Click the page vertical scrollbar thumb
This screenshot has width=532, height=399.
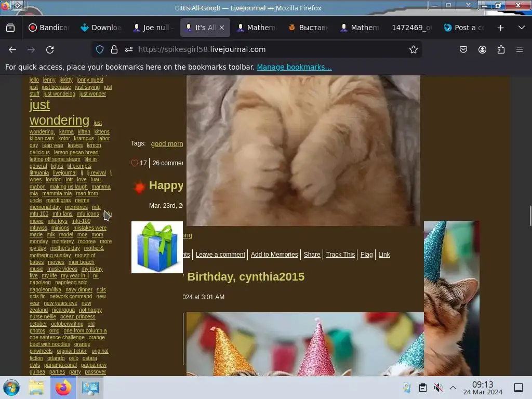[x=530, y=216]
